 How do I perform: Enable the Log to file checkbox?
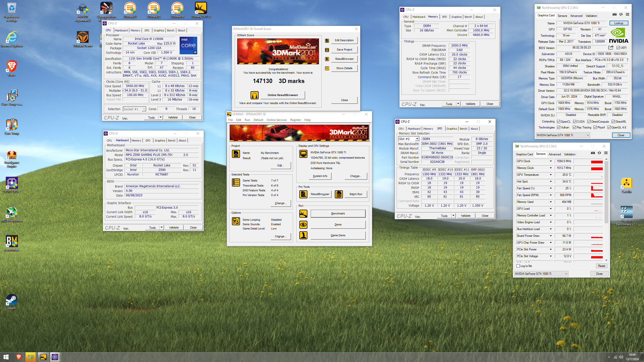(x=518, y=266)
